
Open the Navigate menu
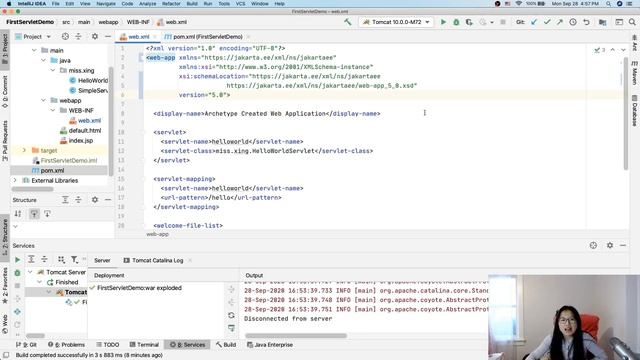tap(106, 4)
